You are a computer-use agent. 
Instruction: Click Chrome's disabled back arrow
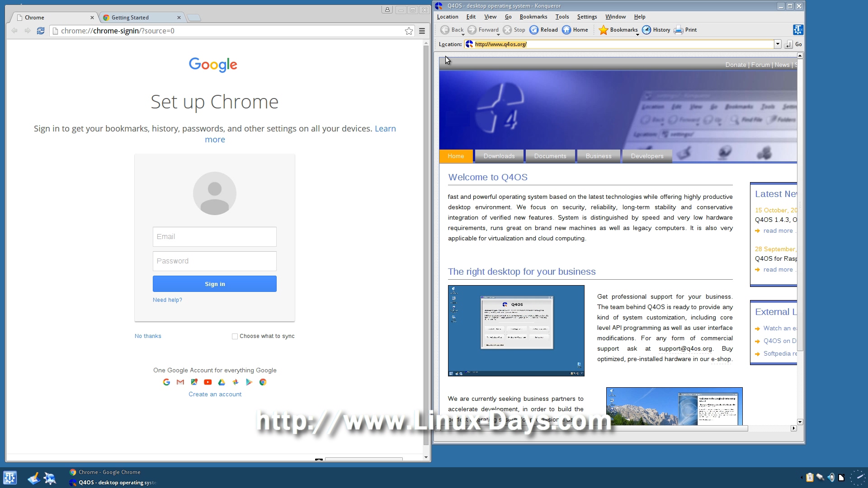pyautogui.click(x=14, y=31)
